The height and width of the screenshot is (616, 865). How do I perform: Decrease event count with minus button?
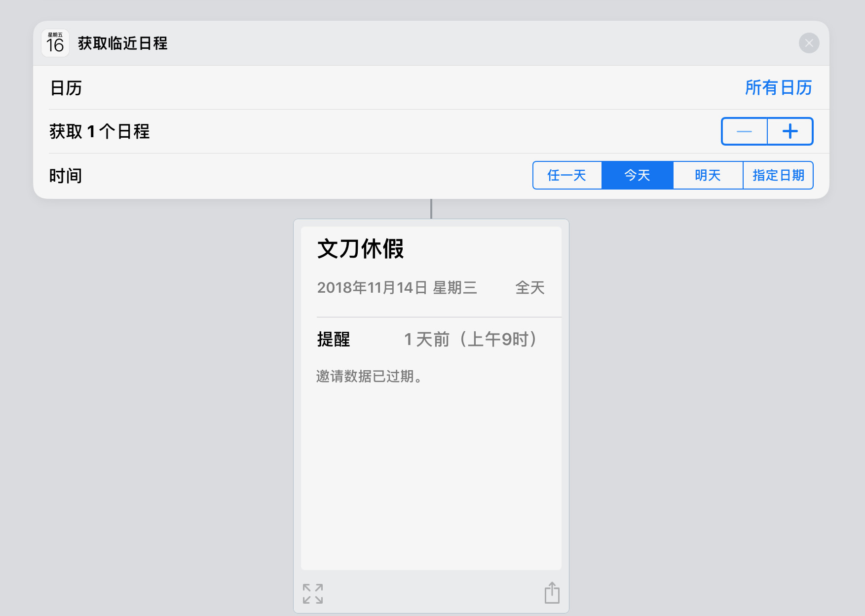pos(744,131)
